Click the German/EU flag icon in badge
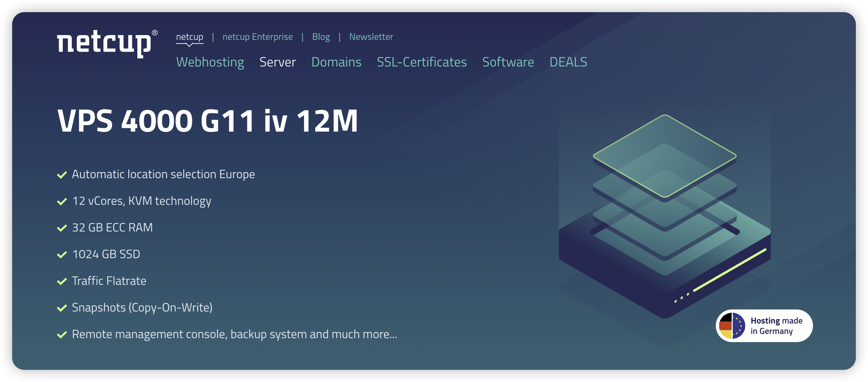 pos(732,326)
